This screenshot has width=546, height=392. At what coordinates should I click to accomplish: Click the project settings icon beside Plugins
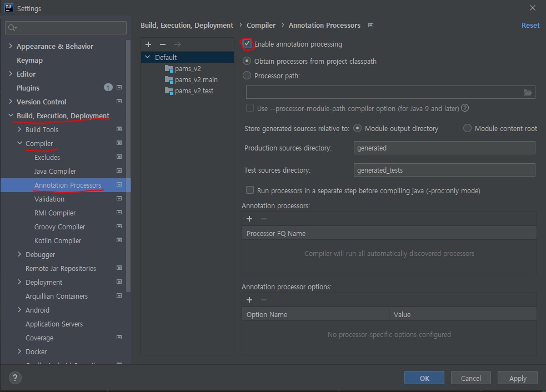(x=119, y=87)
